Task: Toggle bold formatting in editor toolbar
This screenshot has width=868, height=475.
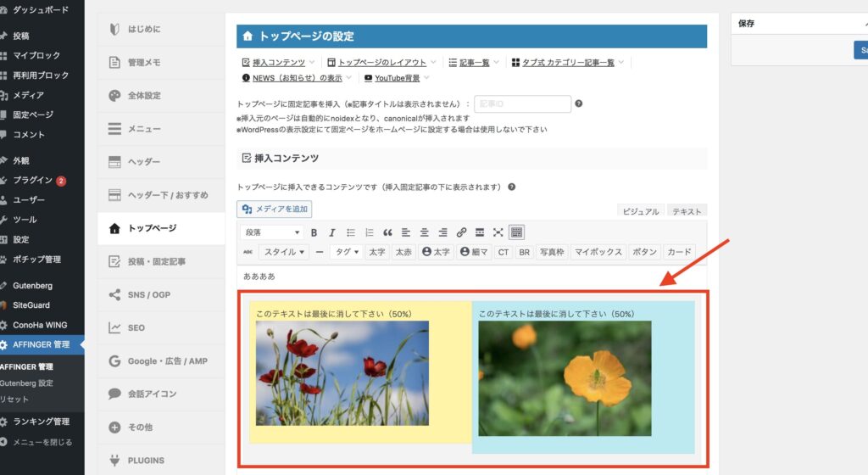Action: pyautogui.click(x=314, y=232)
